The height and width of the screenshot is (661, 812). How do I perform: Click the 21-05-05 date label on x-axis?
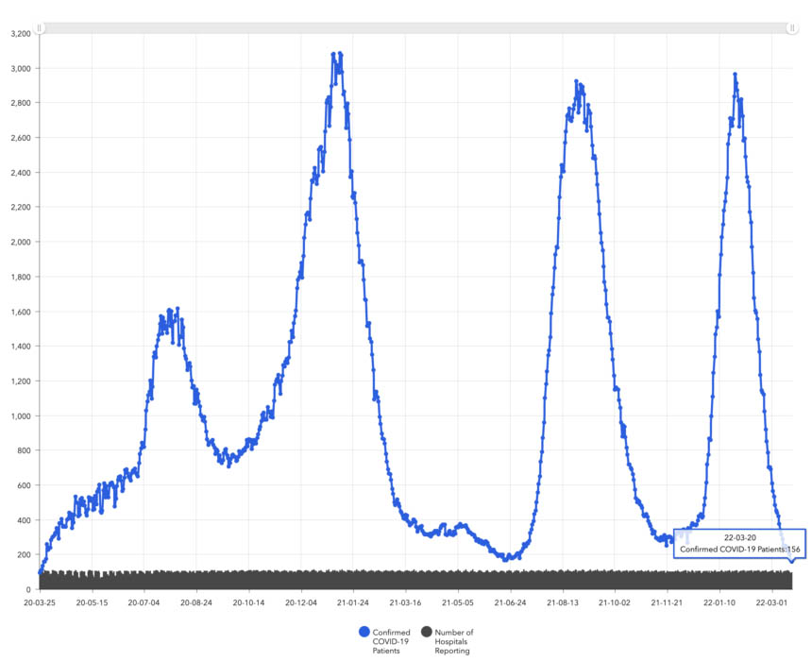click(x=458, y=602)
